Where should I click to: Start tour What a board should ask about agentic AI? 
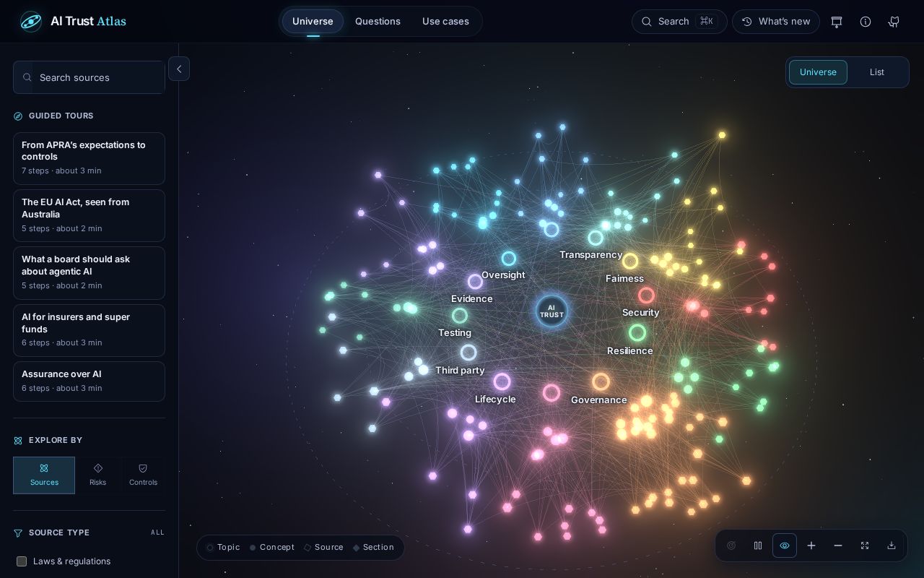pyautogui.click(x=90, y=273)
